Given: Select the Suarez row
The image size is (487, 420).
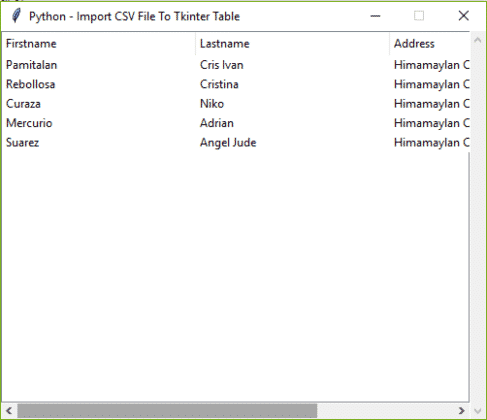Looking at the screenshot, I should tap(236, 142).
